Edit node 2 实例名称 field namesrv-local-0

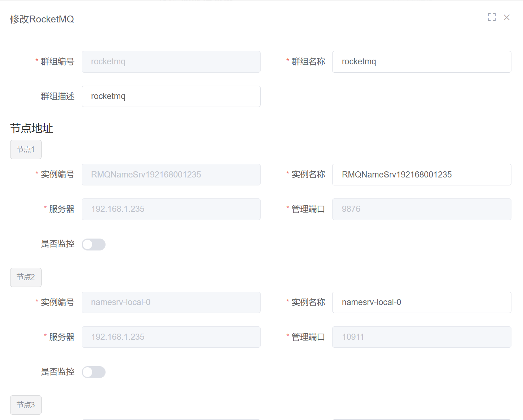pos(421,302)
